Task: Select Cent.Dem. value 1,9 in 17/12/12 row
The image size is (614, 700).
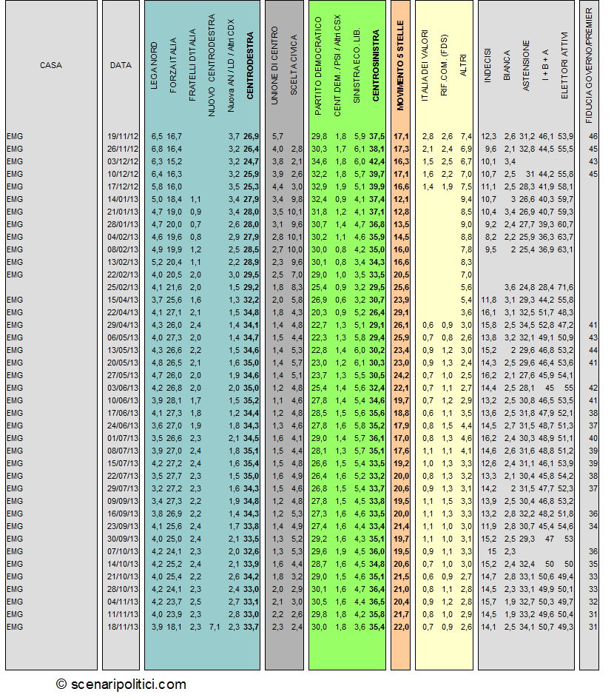Action: tap(340, 186)
